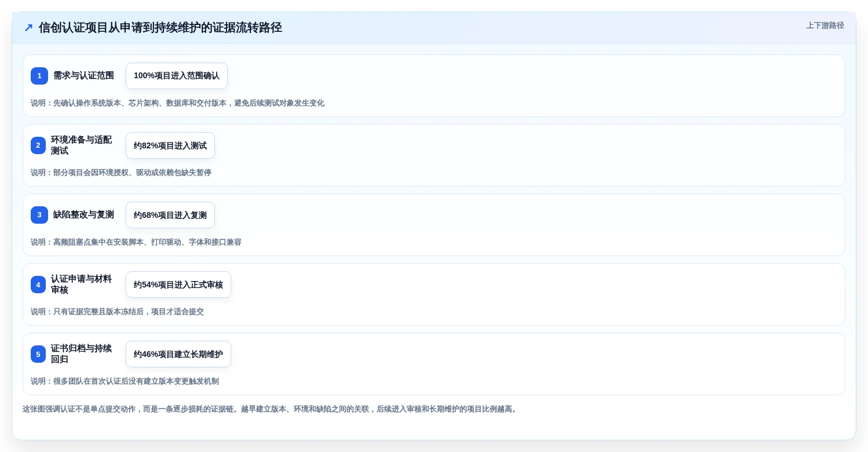Click the '约46%项目建立长期维护' pill
The image size is (868, 452).
(x=178, y=354)
